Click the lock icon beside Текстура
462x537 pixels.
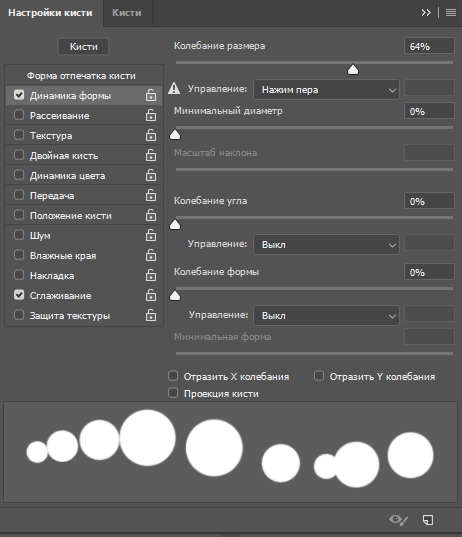(151, 135)
